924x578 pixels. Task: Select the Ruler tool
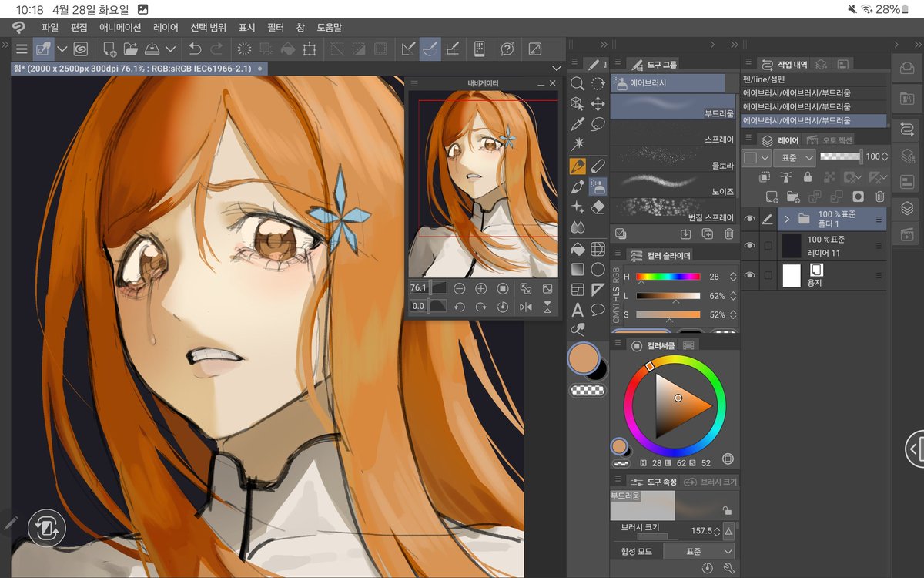point(598,290)
